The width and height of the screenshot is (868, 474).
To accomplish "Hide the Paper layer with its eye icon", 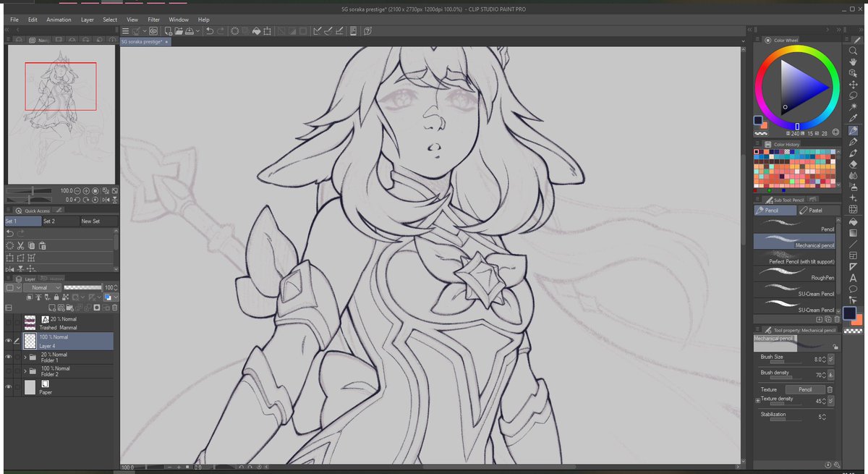I will (9, 387).
